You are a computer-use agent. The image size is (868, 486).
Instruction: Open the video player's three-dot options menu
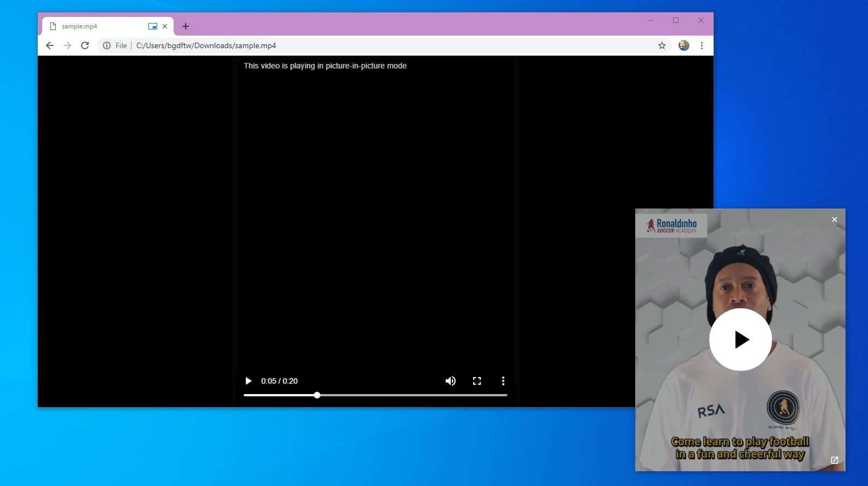503,381
